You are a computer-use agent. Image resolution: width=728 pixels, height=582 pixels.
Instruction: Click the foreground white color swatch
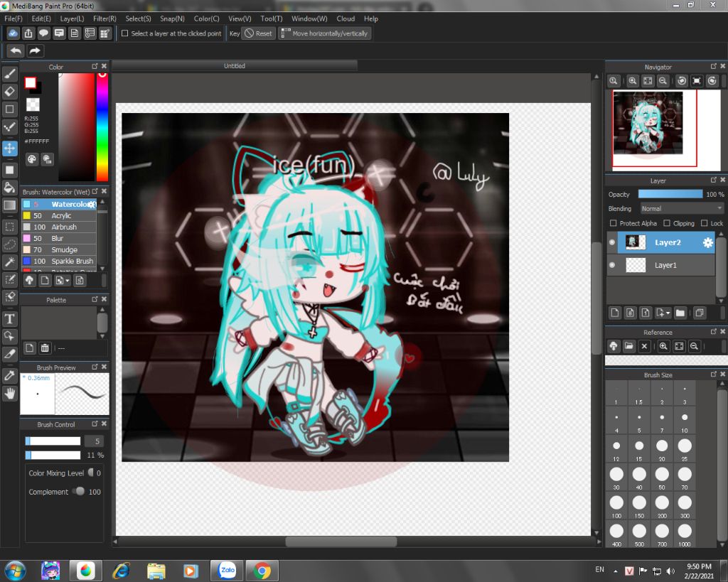point(30,83)
